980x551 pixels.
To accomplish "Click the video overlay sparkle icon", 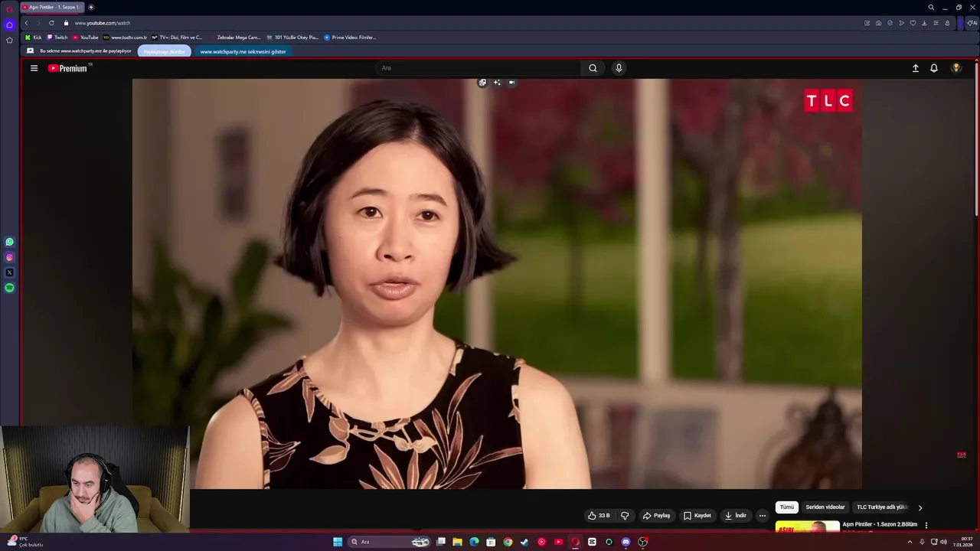I will click(497, 82).
